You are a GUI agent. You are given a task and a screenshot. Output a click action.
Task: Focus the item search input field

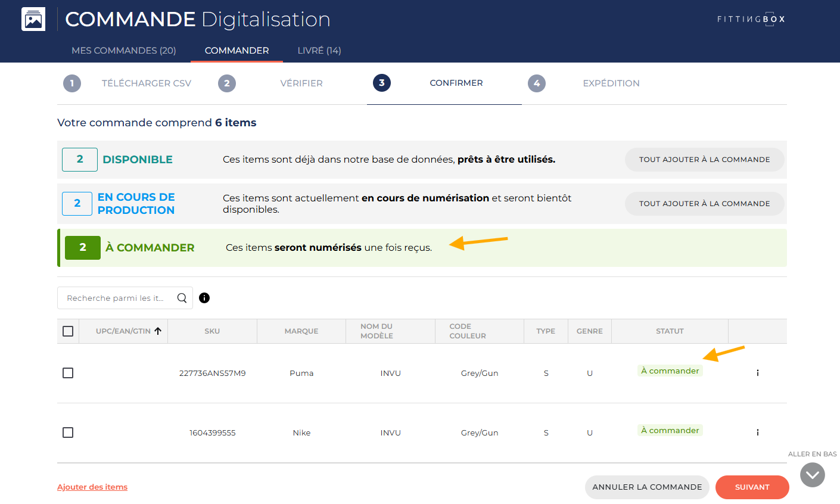[116, 298]
